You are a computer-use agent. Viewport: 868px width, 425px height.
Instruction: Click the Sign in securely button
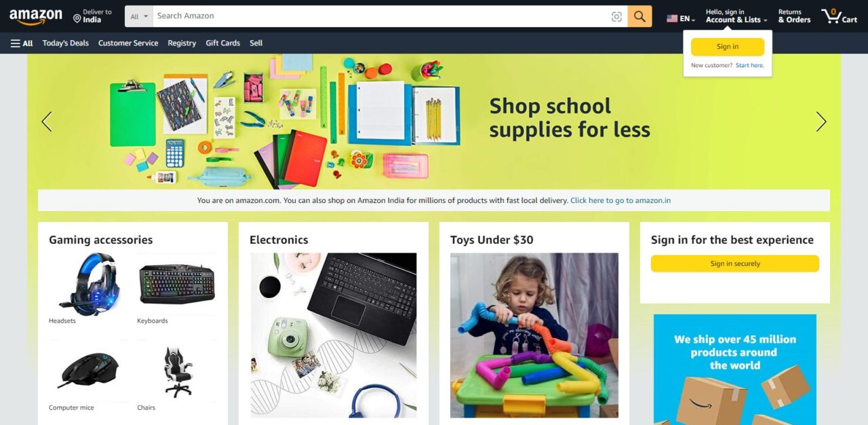point(735,263)
